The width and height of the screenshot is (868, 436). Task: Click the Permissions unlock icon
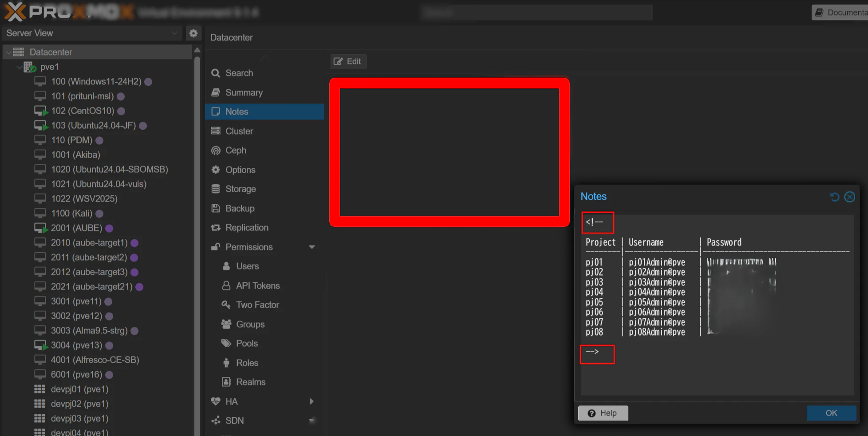pyautogui.click(x=216, y=247)
